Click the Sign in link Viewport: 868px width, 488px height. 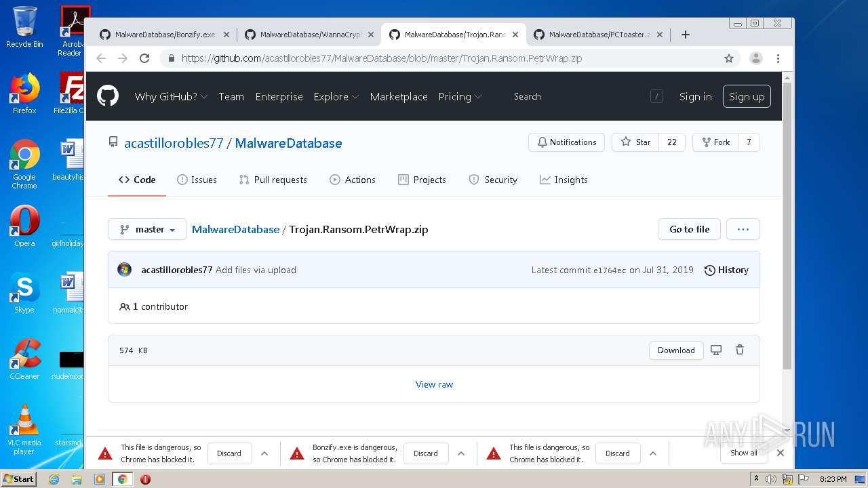[x=696, y=96]
